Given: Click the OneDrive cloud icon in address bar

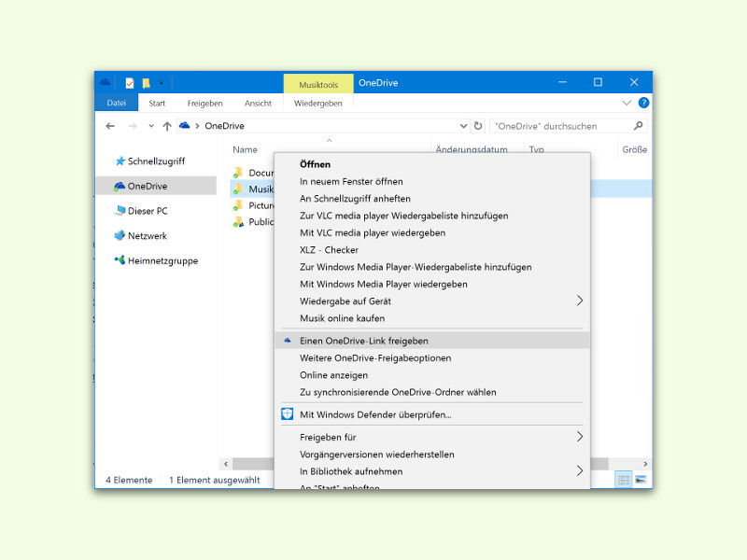Looking at the screenshot, I should click(184, 126).
